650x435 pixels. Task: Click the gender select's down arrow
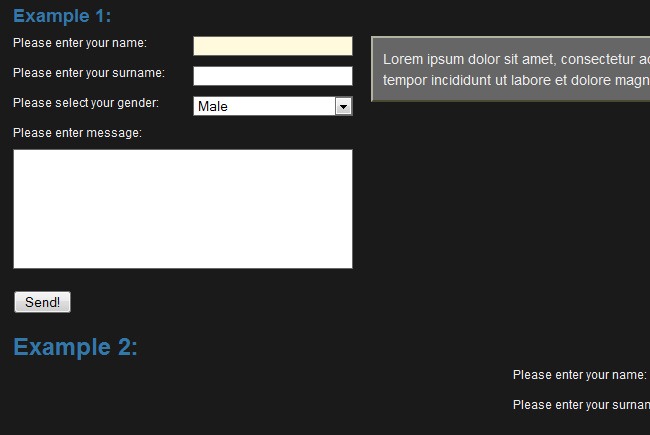tap(343, 106)
